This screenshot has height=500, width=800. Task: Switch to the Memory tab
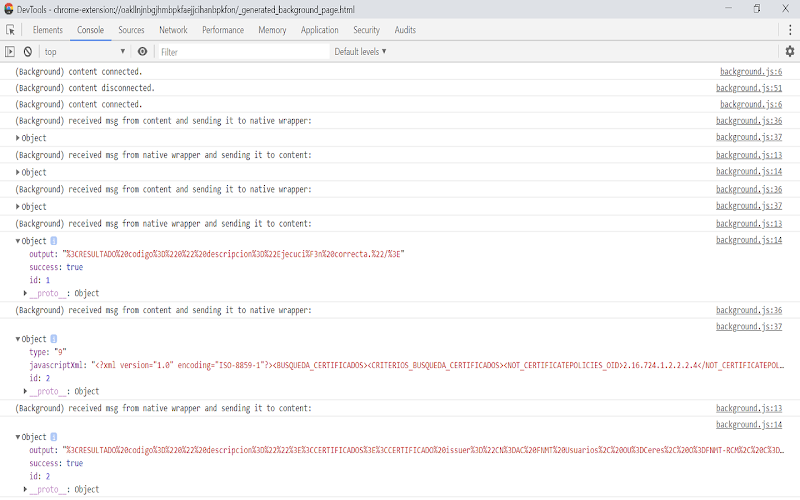(272, 30)
